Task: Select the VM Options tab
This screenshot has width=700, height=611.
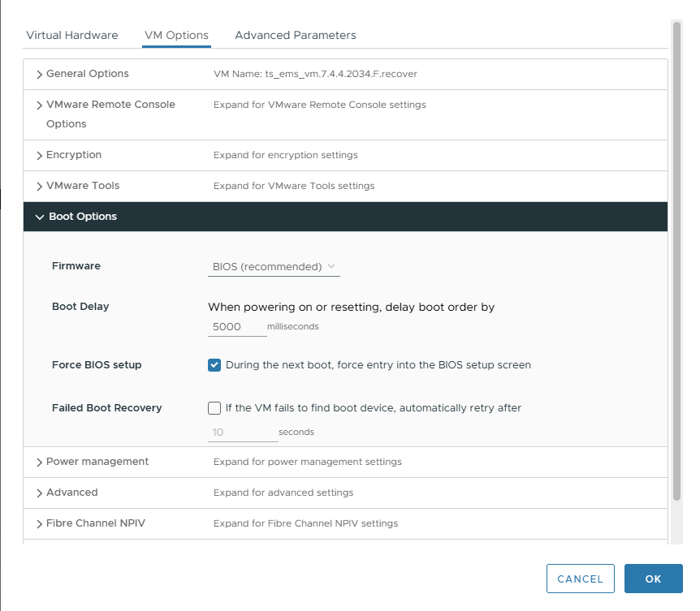Action: point(176,35)
